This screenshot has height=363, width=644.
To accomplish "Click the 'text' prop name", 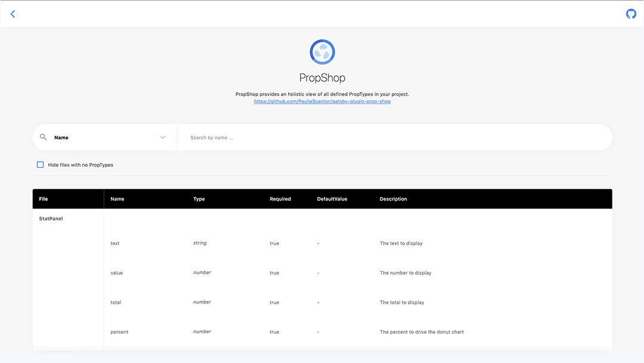I will tap(115, 244).
